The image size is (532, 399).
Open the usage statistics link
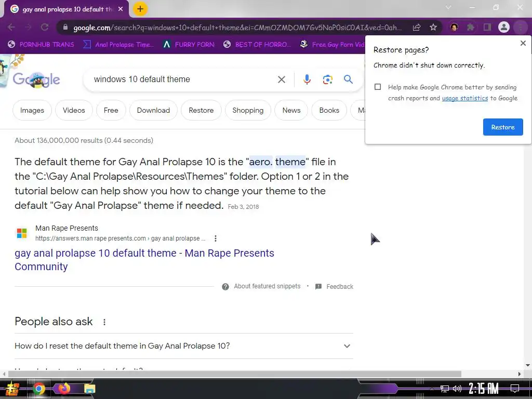pos(465,98)
